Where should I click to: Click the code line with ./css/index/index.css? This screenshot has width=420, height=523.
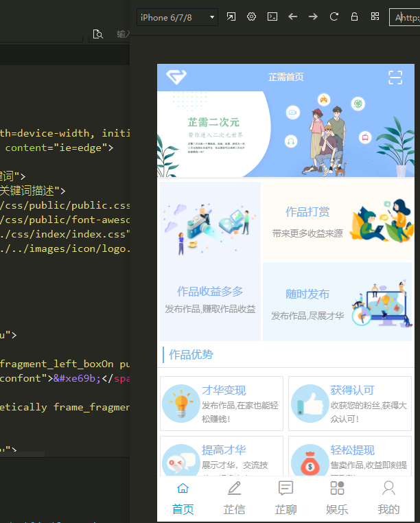pyautogui.click(x=65, y=234)
